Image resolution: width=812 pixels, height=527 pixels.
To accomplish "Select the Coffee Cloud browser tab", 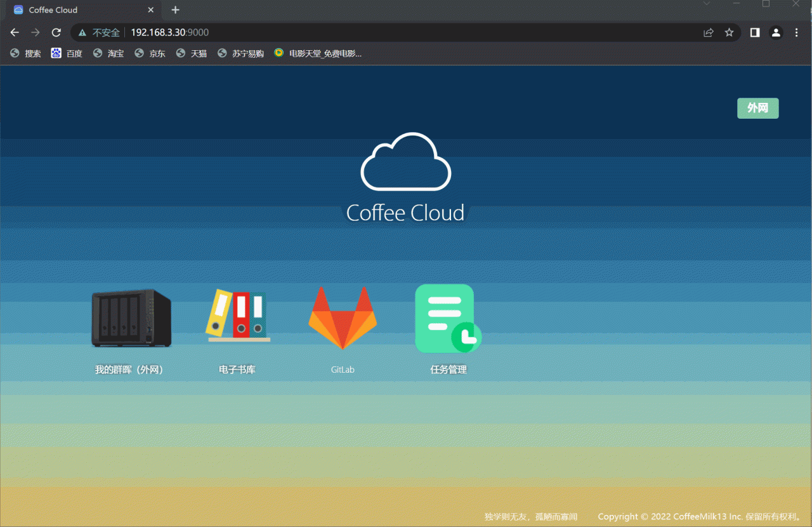I will 76,10.
